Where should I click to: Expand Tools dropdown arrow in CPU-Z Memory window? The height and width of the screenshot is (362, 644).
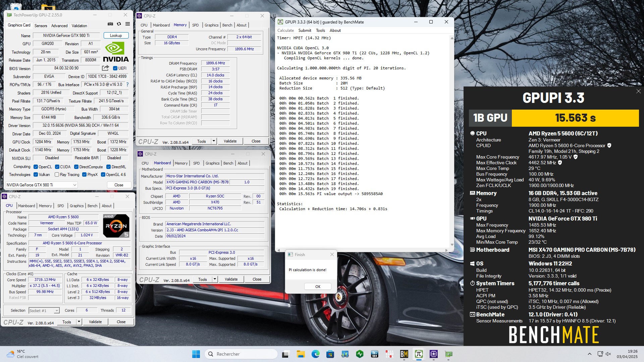point(214,141)
